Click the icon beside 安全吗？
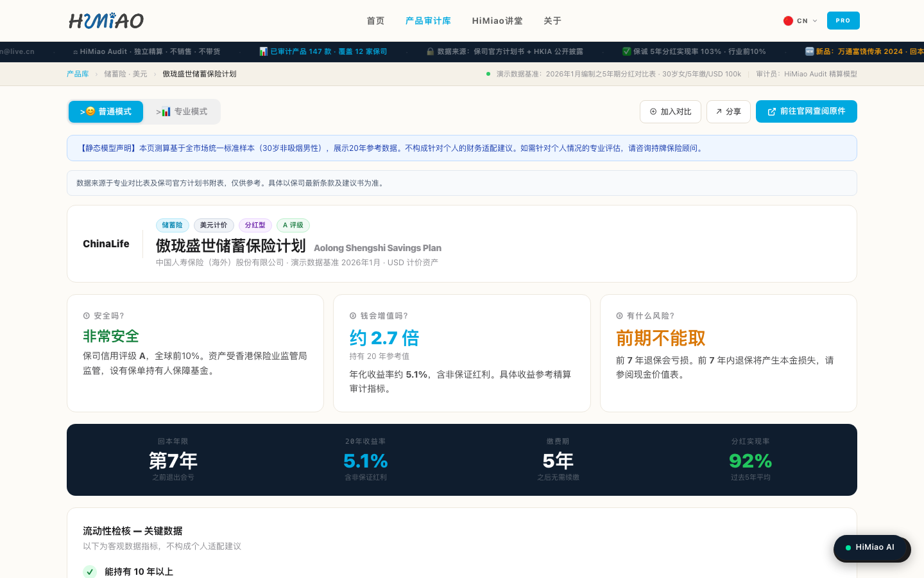924x578 pixels. (87, 316)
